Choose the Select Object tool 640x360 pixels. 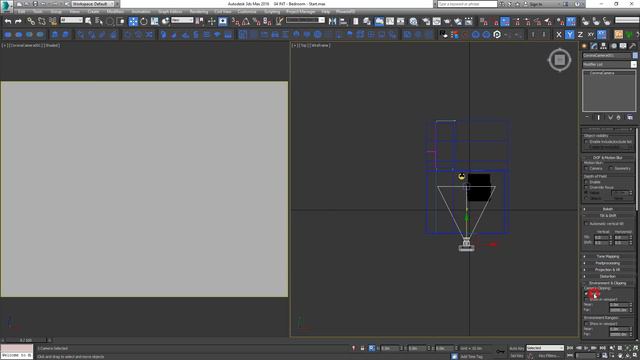(88, 21)
